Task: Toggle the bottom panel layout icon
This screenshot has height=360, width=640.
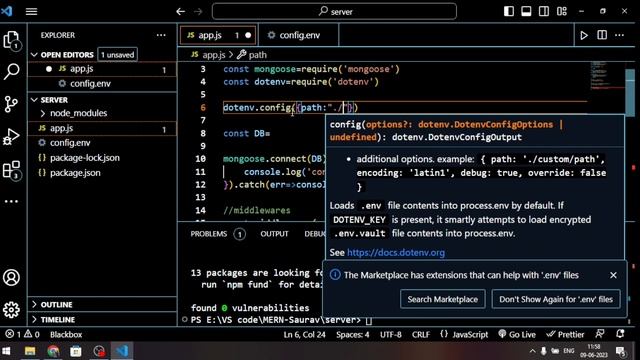Action: click(x=526, y=11)
